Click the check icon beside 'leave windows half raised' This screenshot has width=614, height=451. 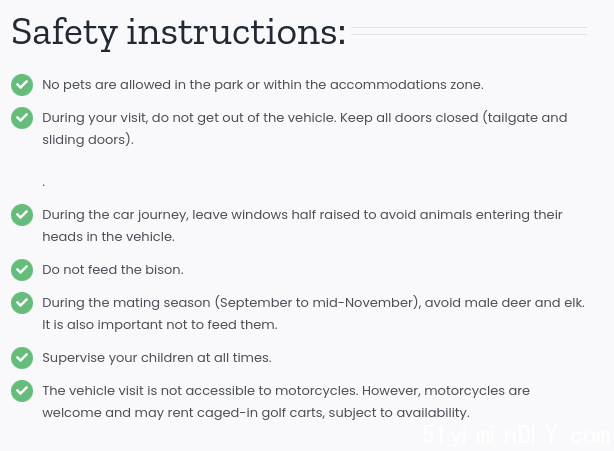click(x=22, y=215)
